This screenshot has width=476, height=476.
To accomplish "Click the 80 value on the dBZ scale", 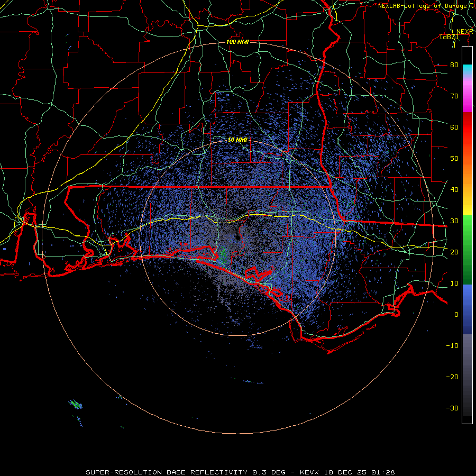I will [x=454, y=65].
